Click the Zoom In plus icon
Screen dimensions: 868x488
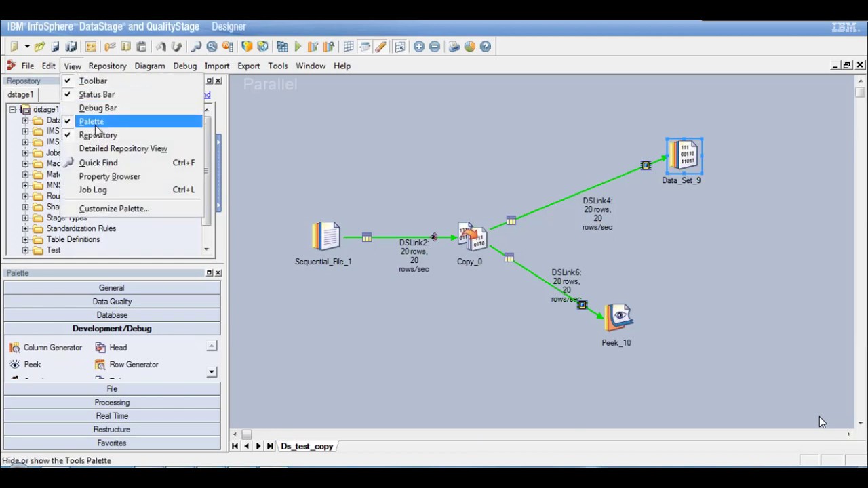tap(419, 46)
